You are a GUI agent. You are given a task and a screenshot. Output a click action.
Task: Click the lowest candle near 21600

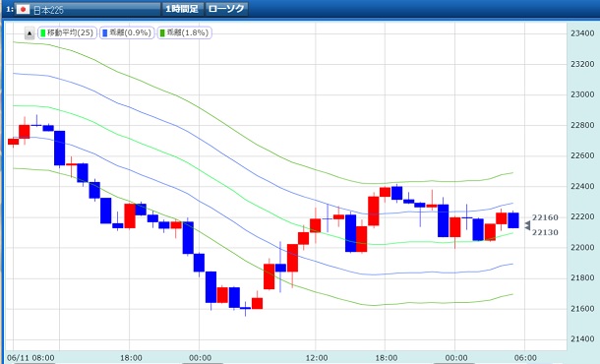[x=245, y=308]
